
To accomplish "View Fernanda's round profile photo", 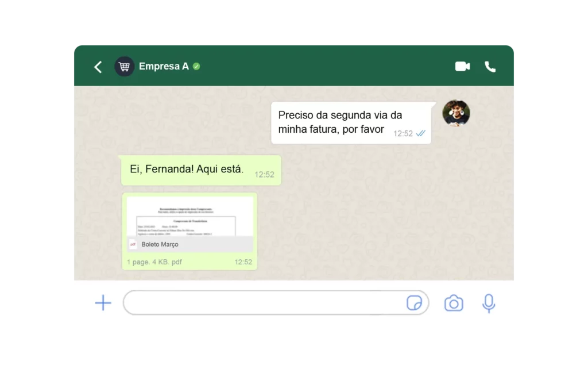I will point(456,113).
